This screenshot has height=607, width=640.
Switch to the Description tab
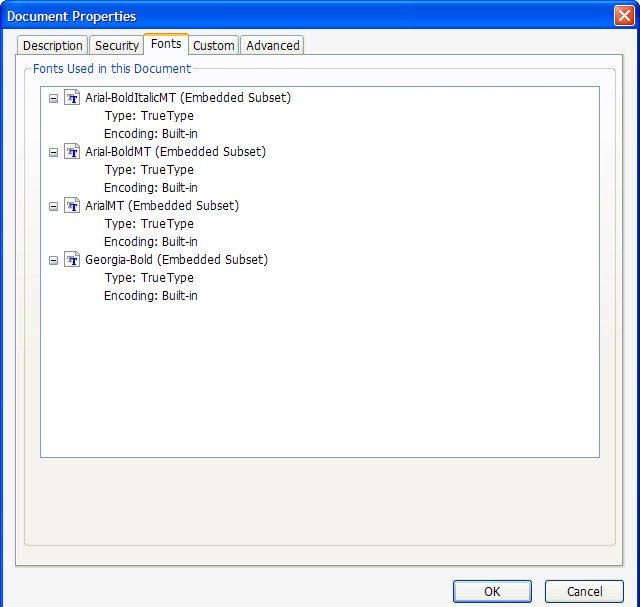53,45
